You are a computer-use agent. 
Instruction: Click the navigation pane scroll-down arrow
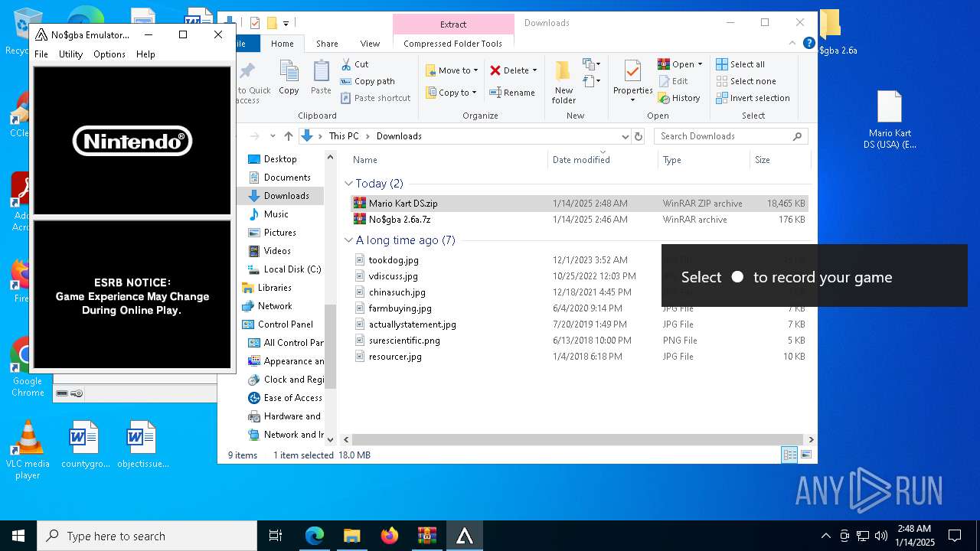pos(331,439)
